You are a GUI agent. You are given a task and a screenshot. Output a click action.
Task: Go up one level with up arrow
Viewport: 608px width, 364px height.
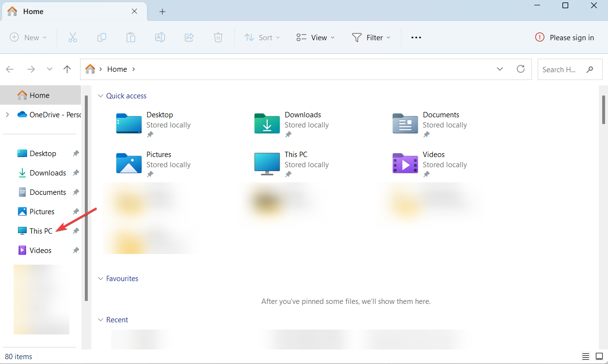67,69
